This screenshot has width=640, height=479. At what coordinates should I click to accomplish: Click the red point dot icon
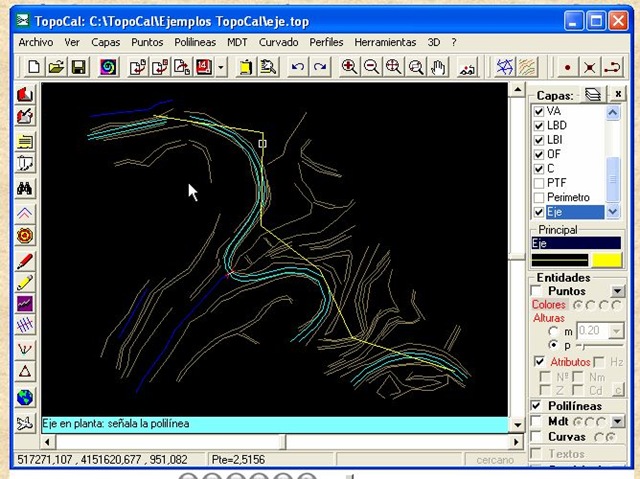point(567,67)
